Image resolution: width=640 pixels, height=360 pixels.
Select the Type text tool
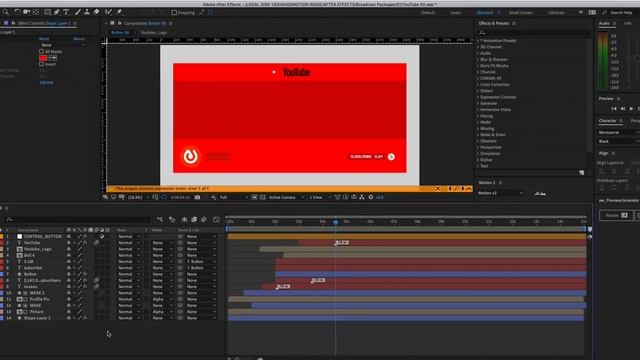pos(66,12)
